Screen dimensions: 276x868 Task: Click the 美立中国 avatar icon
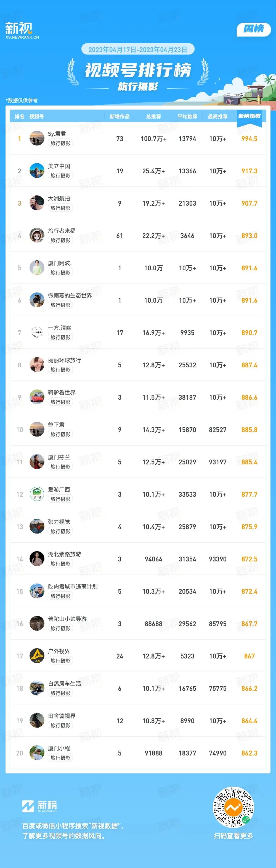click(x=37, y=171)
